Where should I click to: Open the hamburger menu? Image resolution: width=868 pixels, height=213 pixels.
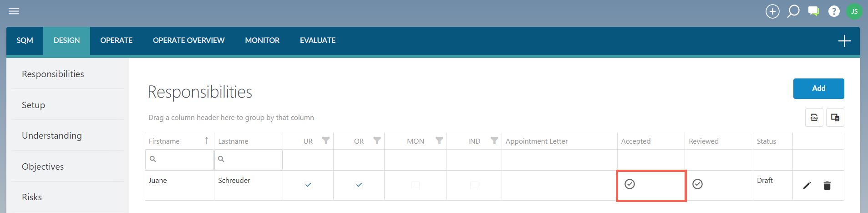pyautogui.click(x=14, y=11)
